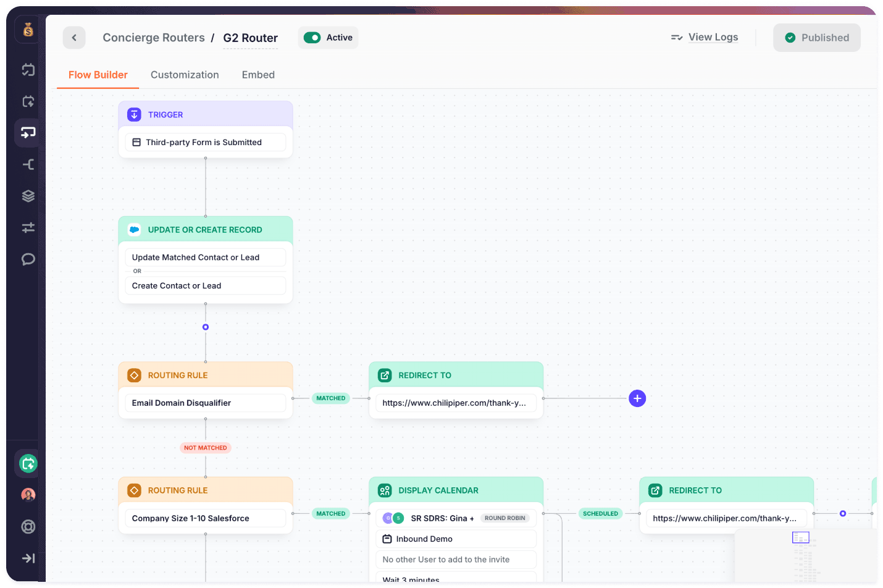Select Create Contact or Lead
This screenshot has width=883, height=588.
pyautogui.click(x=206, y=285)
